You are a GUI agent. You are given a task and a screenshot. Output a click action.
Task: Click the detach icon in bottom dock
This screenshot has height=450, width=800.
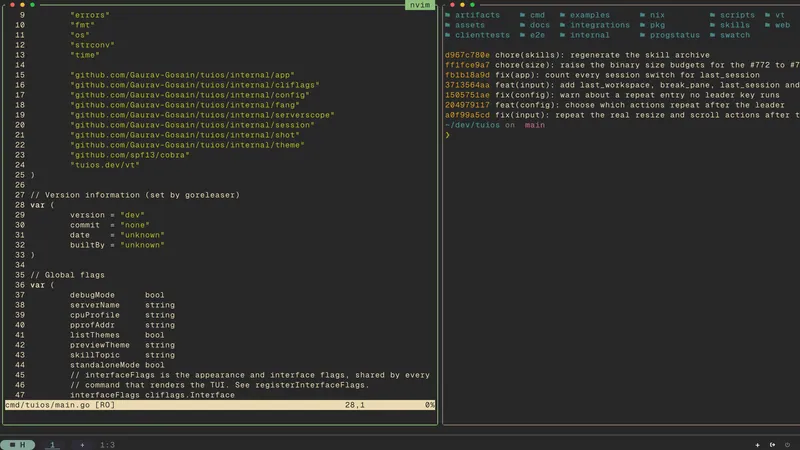pyautogui.click(x=772, y=445)
